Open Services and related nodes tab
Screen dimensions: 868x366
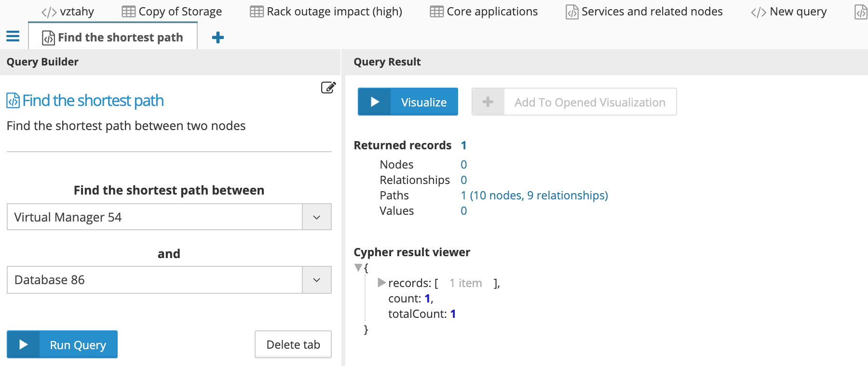pos(644,12)
